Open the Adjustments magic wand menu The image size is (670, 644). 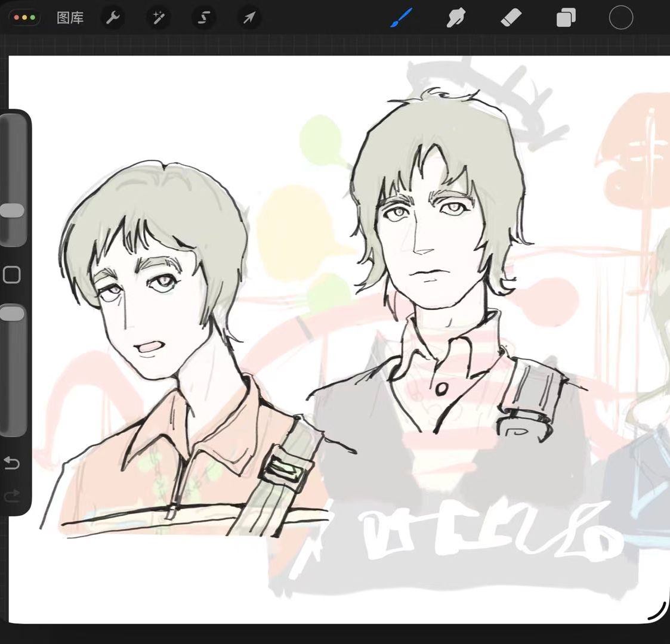click(x=159, y=18)
